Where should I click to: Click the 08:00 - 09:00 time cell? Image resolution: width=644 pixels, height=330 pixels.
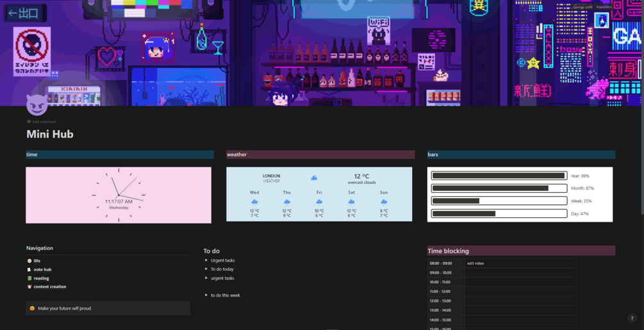[446, 263]
